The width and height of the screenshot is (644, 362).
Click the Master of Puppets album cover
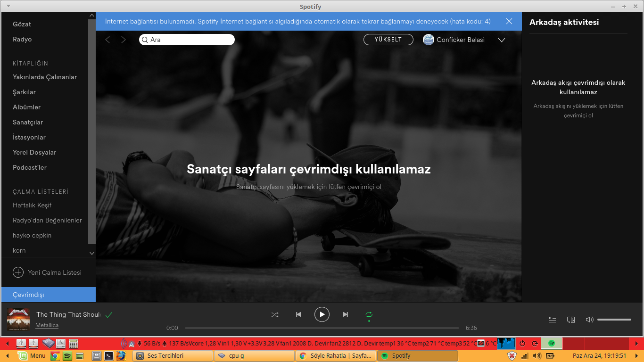[x=18, y=320]
